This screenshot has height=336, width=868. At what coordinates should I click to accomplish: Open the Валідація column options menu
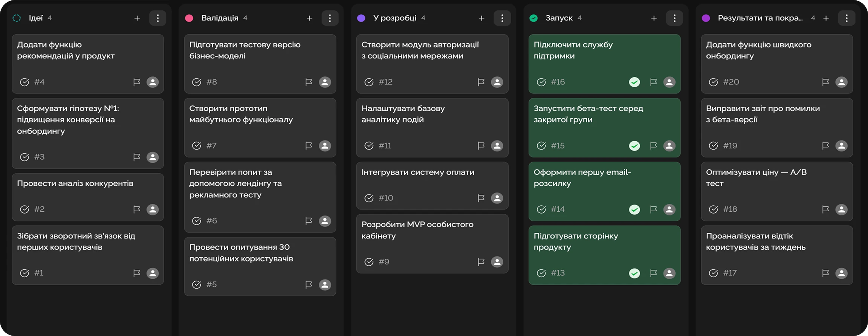pos(330,18)
